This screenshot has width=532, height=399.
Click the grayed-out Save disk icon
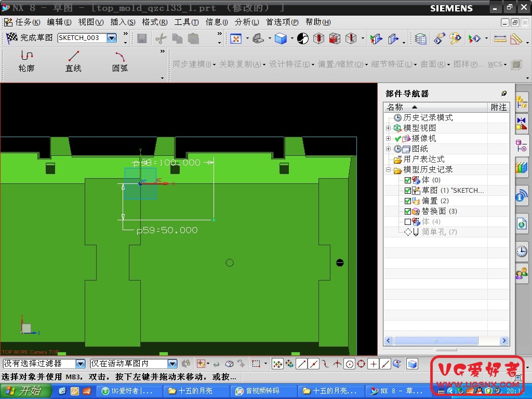point(142,38)
